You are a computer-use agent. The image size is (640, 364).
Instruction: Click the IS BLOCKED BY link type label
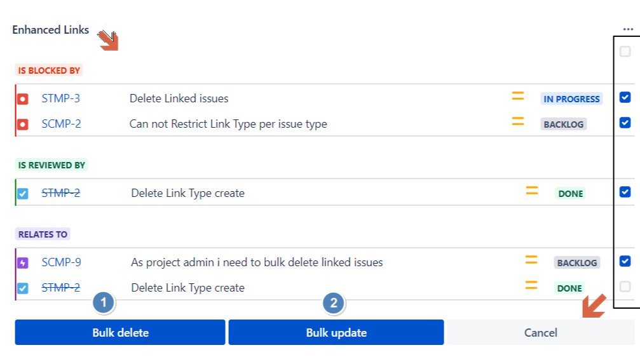49,71
